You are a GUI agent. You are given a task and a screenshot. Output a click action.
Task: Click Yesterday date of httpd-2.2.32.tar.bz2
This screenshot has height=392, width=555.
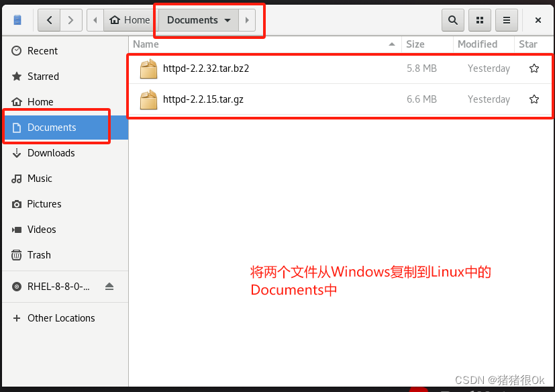coord(489,68)
